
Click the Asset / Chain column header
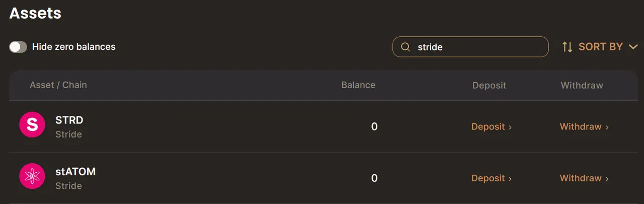pyautogui.click(x=58, y=85)
